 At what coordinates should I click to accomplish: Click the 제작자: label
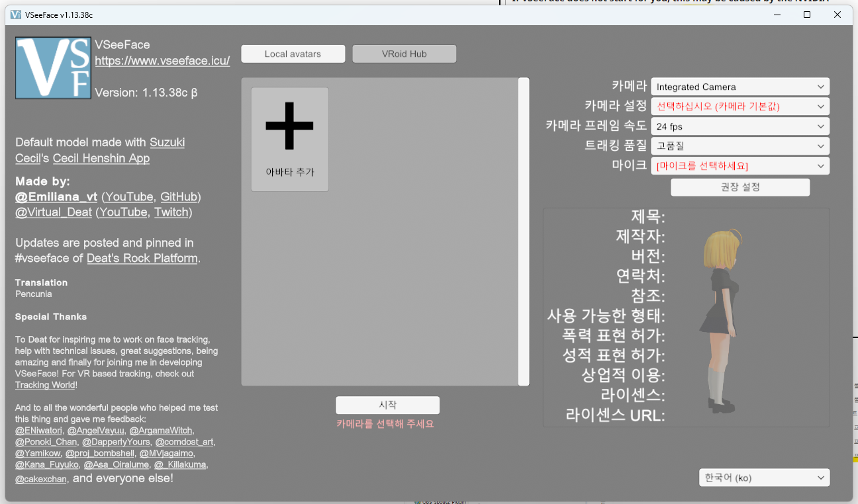click(x=641, y=237)
